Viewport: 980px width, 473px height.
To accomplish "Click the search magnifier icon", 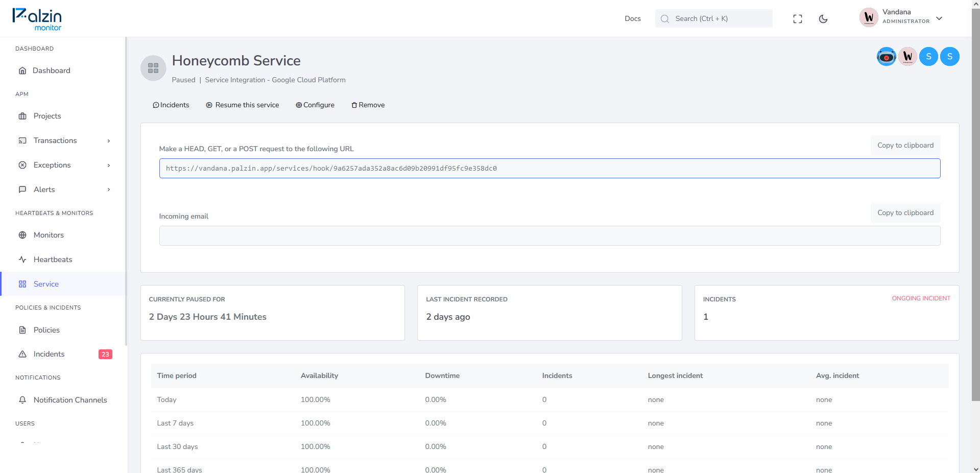I will (665, 19).
